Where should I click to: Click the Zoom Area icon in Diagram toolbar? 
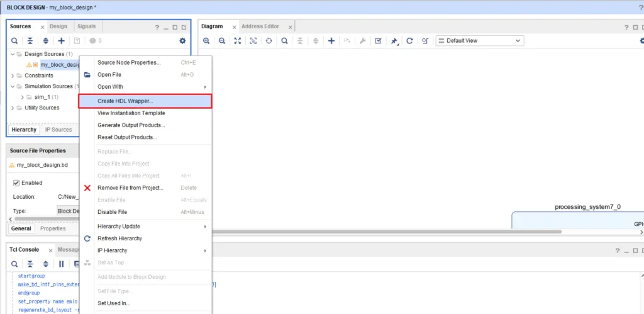click(253, 41)
